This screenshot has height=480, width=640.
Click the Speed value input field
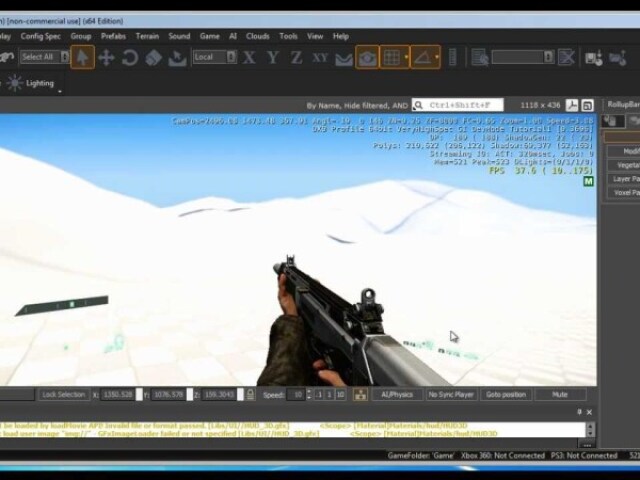pyautogui.click(x=296, y=395)
